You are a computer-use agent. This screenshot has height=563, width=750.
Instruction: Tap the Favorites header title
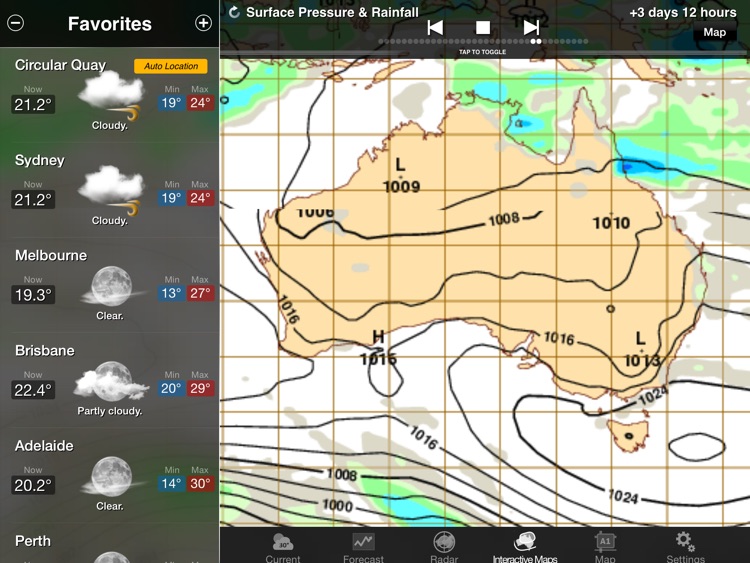110,23
